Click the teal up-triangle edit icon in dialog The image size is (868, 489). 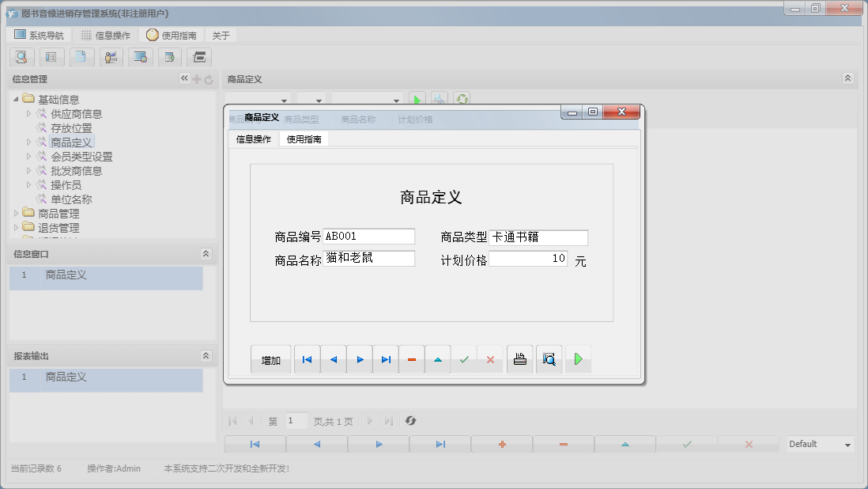pyautogui.click(x=438, y=359)
